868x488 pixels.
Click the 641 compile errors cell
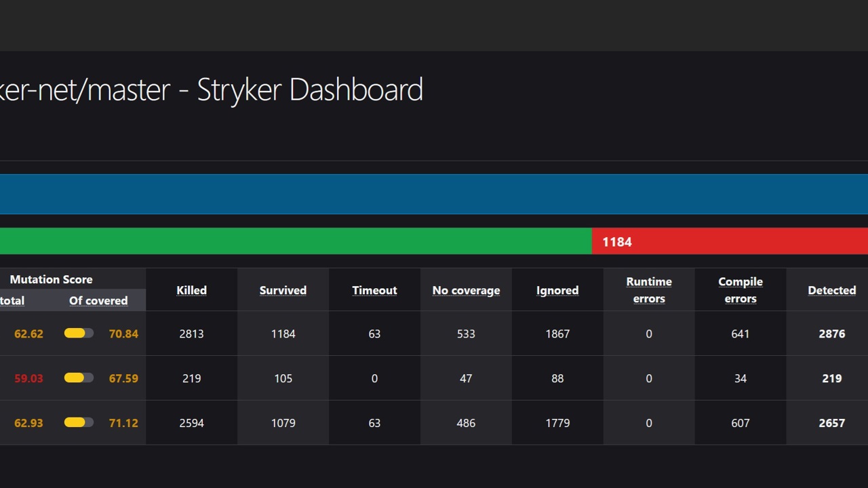pyautogui.click(x=741, y=333)
